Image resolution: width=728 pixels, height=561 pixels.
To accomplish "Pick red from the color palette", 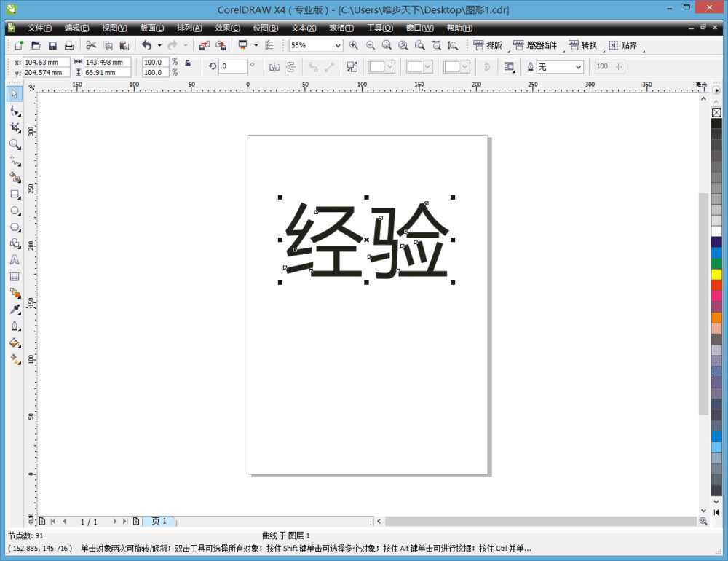I will pos(716,283).
